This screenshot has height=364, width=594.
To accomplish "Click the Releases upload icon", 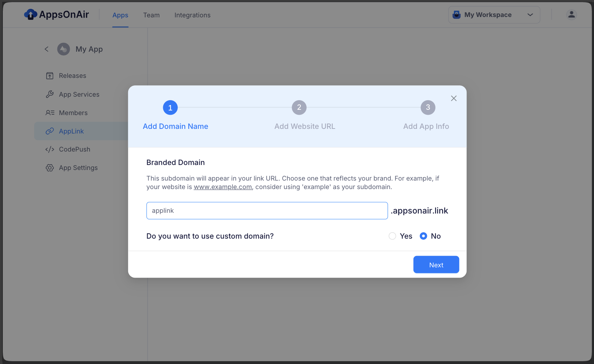I will (50, 76).
